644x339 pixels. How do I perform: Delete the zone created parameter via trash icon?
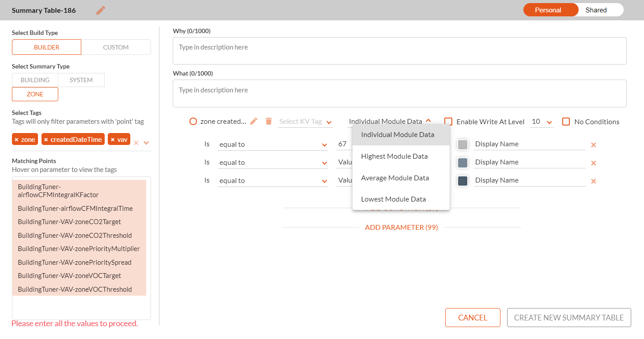[269, 121]
